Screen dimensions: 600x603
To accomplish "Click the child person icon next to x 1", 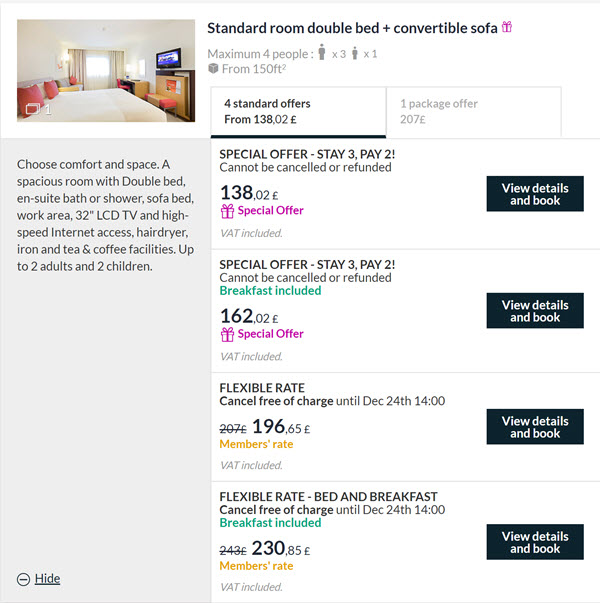I will (x=355, y=53).
